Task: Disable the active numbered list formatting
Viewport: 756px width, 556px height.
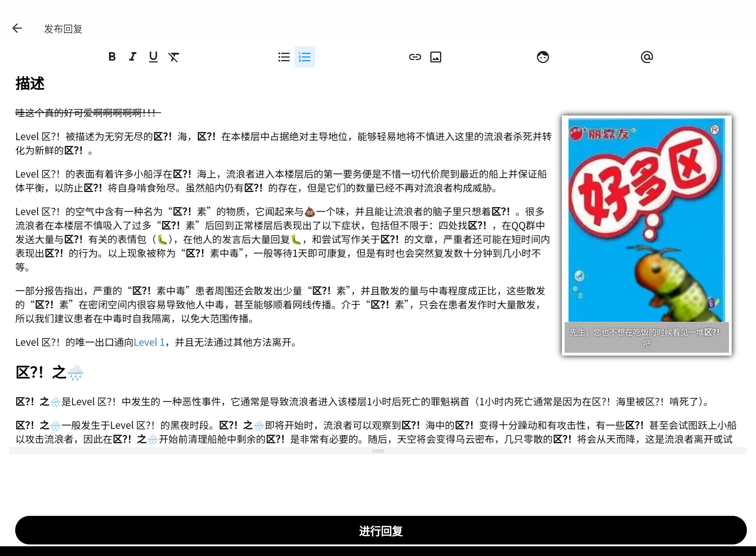Action: click(304, 57)
